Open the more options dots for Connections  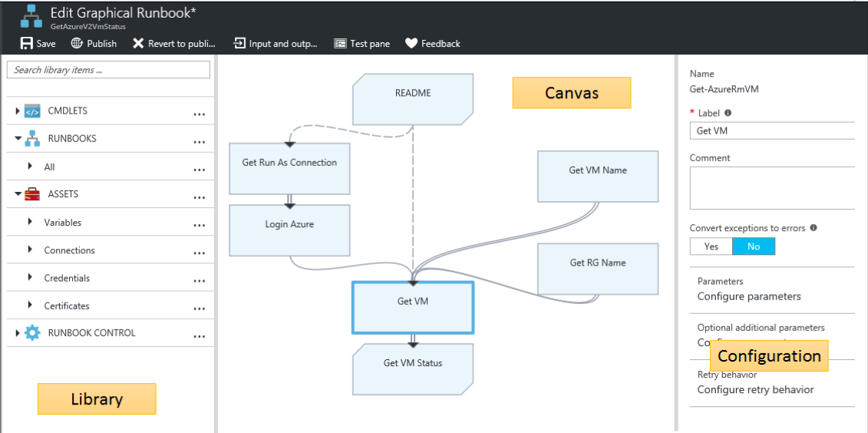click(x=200, y=253)
